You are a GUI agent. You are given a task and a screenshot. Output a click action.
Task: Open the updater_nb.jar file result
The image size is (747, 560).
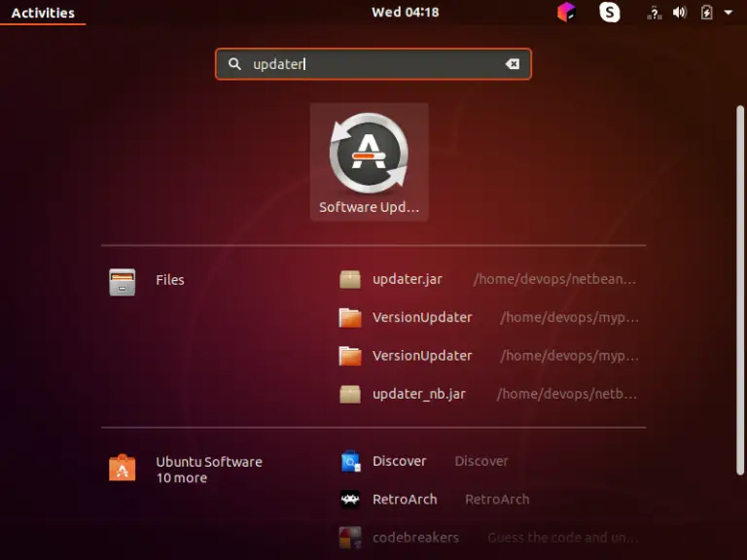pyautogui.click(x=418, y=394)
